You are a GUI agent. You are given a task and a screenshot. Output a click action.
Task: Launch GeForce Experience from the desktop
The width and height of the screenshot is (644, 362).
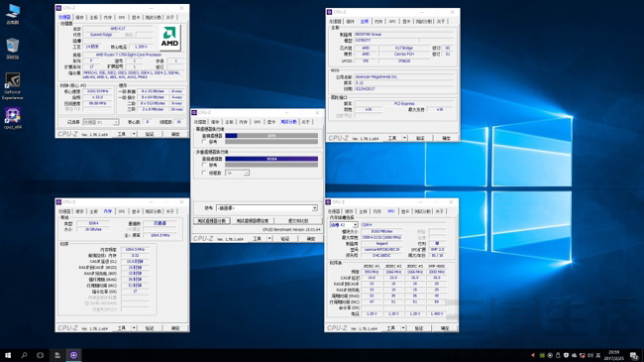click(13, 86)
